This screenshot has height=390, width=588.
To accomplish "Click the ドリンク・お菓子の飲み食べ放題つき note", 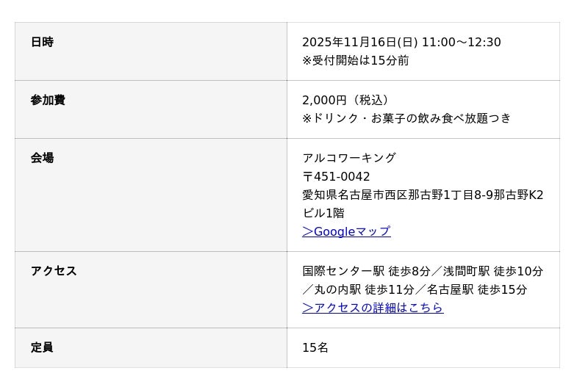I will 406,119.
